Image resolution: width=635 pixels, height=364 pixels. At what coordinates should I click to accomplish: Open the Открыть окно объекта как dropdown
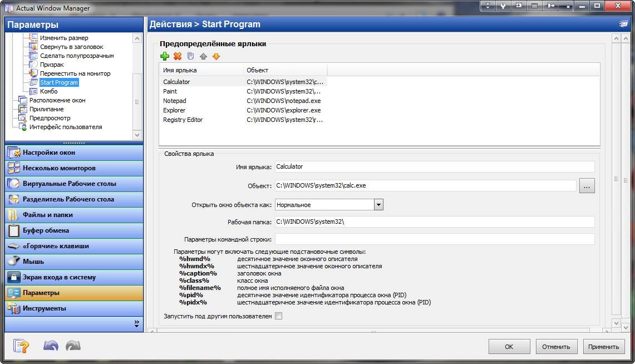(378, 204)
